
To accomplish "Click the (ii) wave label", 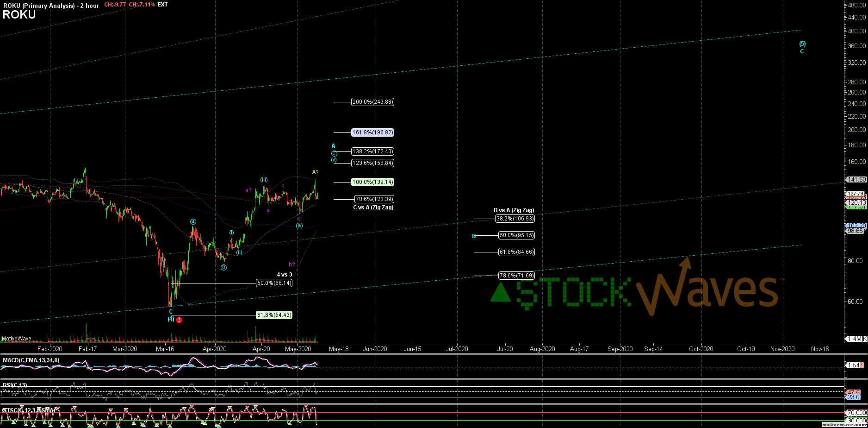I will [x=239, y=252].
